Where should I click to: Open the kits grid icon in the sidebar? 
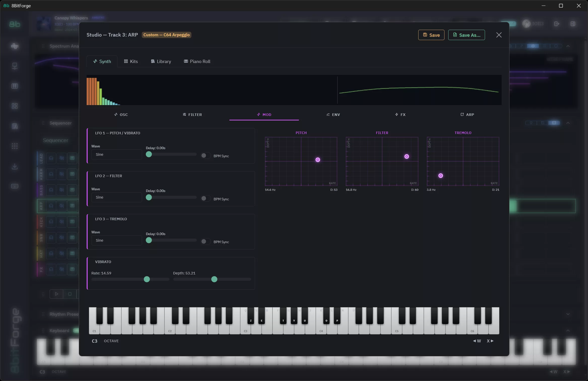15,106
